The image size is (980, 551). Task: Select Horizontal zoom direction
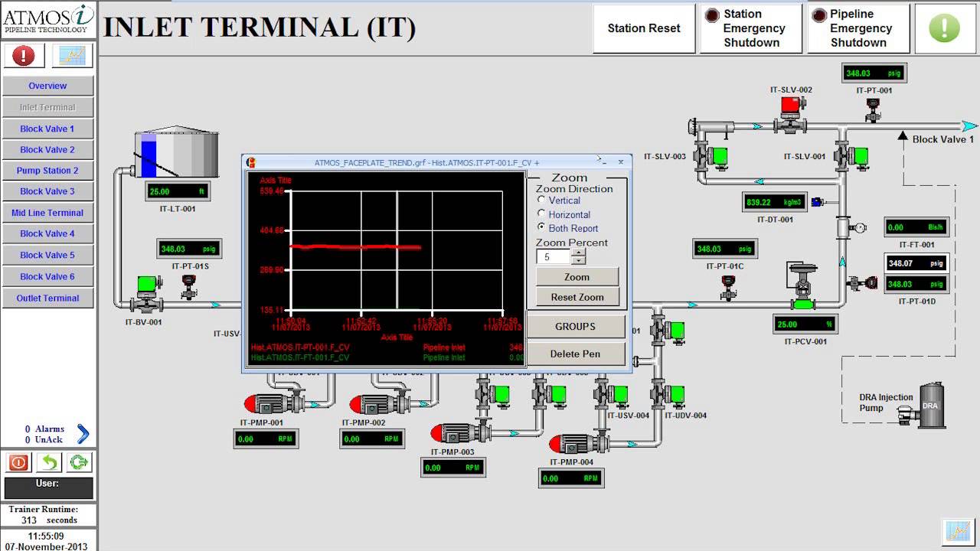pyautogui.click(x=541, y=214)
